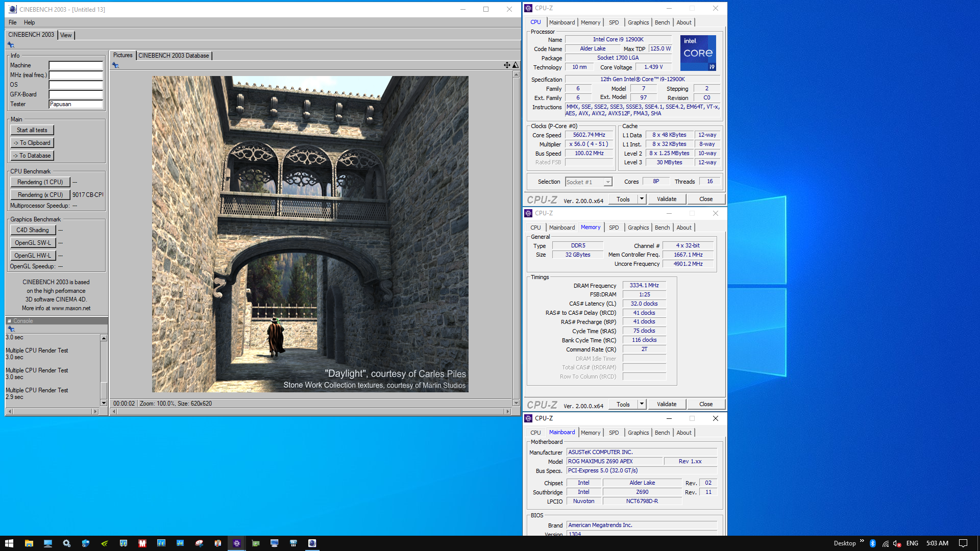Click the picture panel vertical scrollbar up arrow
Screen dimensions: 980x551
coord(516,74)
